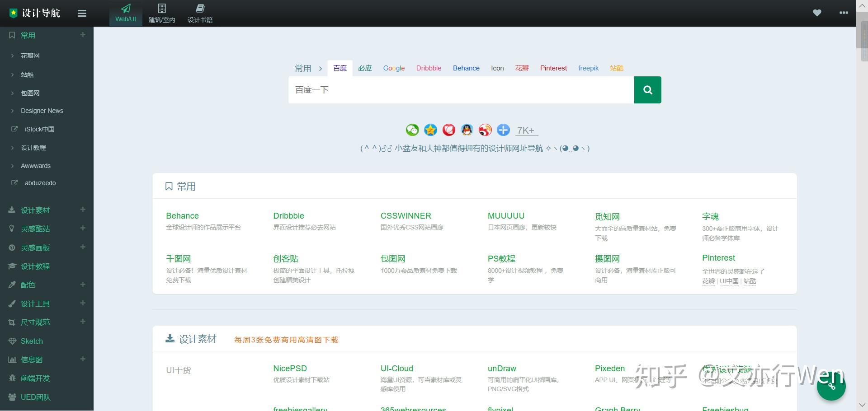This screenshot has height=411, width=868.
Task: Open Designer News in the sidebar
Action: [x=42, y=111]
